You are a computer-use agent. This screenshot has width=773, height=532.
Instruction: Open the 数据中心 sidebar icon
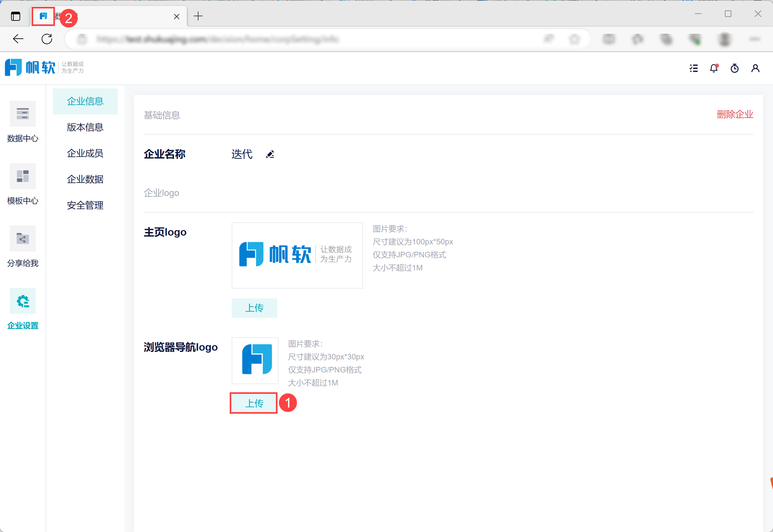click(x=22, y=114)
